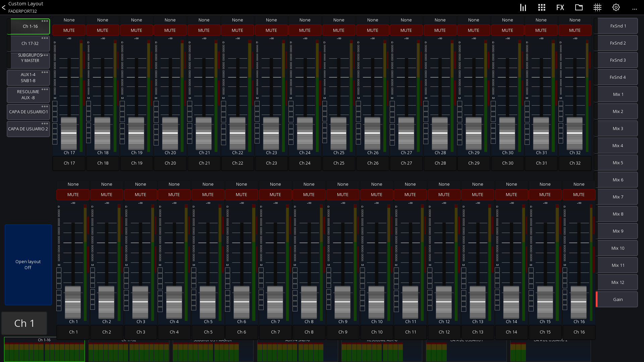Open options dots on CAPA DE USUARIO1
The width and height of the screenshot is (644, 362).
pyautogui.click(x=45, y=107)
